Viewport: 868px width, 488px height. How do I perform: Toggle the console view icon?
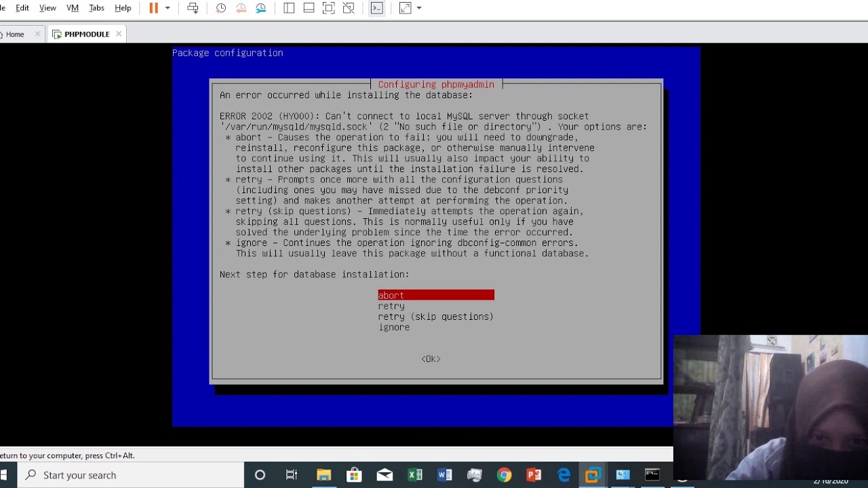pos(377,8)
